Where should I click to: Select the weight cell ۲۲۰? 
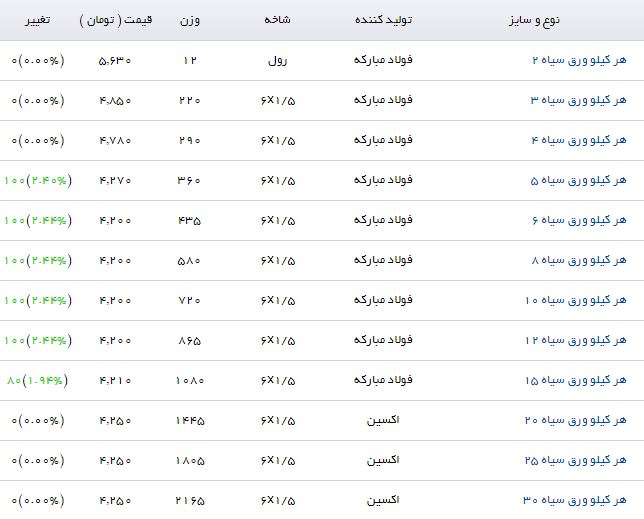tap(190, 101)
